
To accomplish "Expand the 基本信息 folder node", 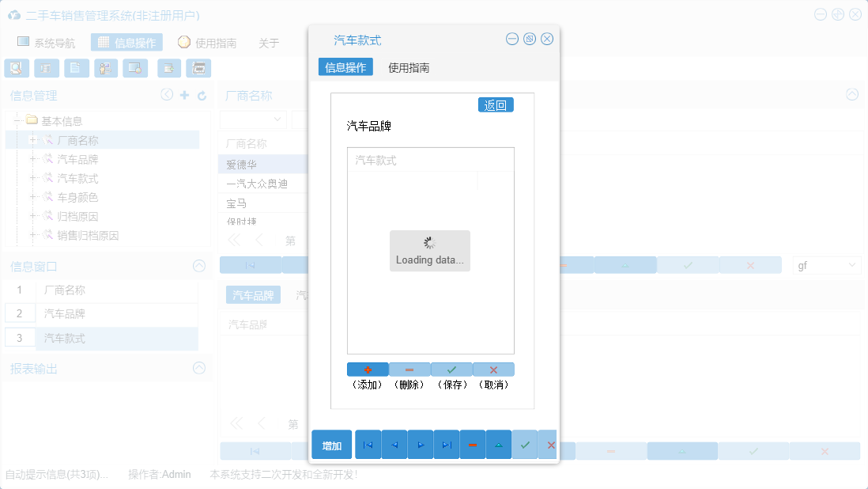I will (x=17, y=119).
